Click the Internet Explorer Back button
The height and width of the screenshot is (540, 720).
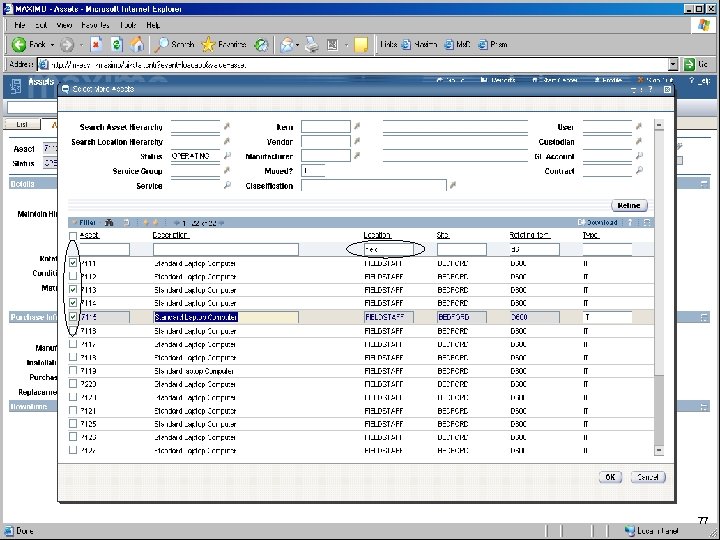click(x=28, y=45)
